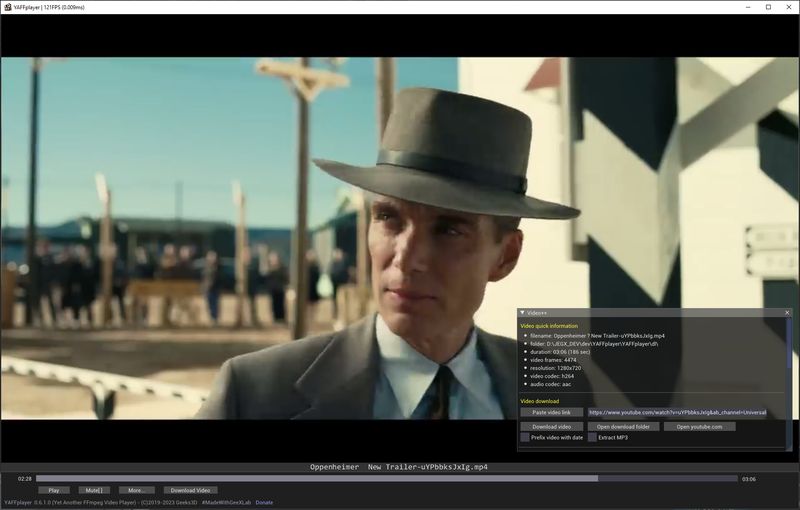Follow the Donate link

(264, 502)
